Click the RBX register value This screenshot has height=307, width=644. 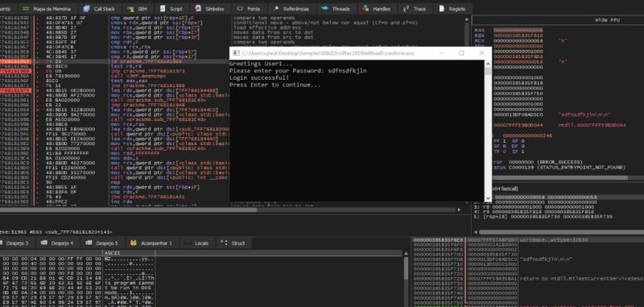tap(518, 35)
